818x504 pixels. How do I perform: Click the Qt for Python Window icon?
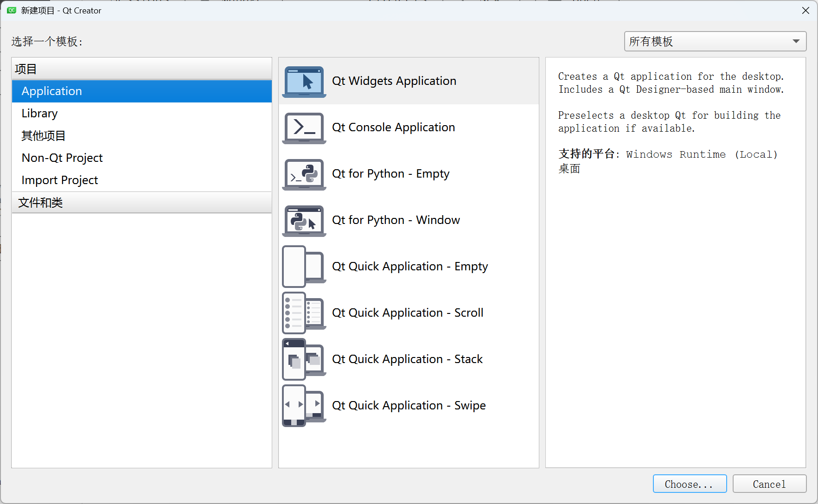point(304,221)
